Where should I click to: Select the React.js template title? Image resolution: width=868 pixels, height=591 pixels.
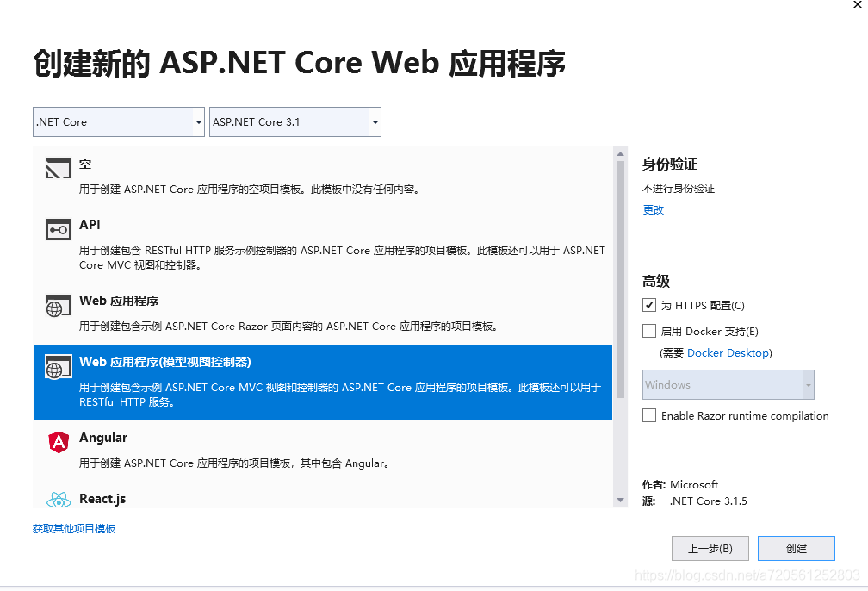tap(102, 499)
